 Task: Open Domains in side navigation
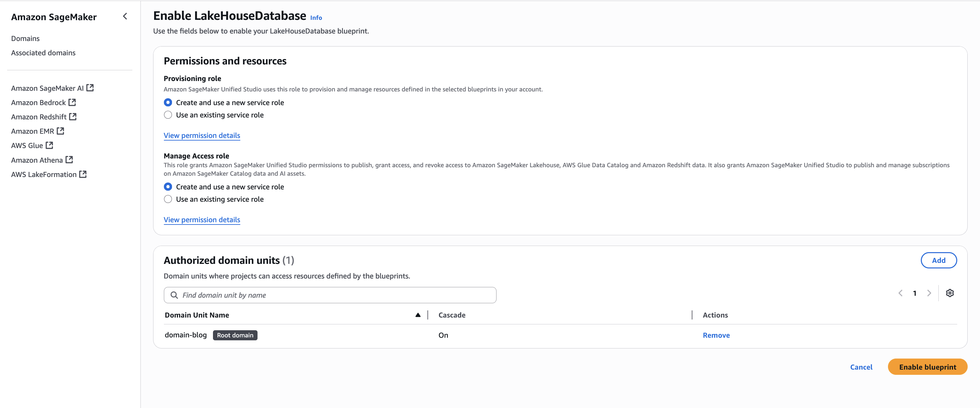[x=25, y=38]
